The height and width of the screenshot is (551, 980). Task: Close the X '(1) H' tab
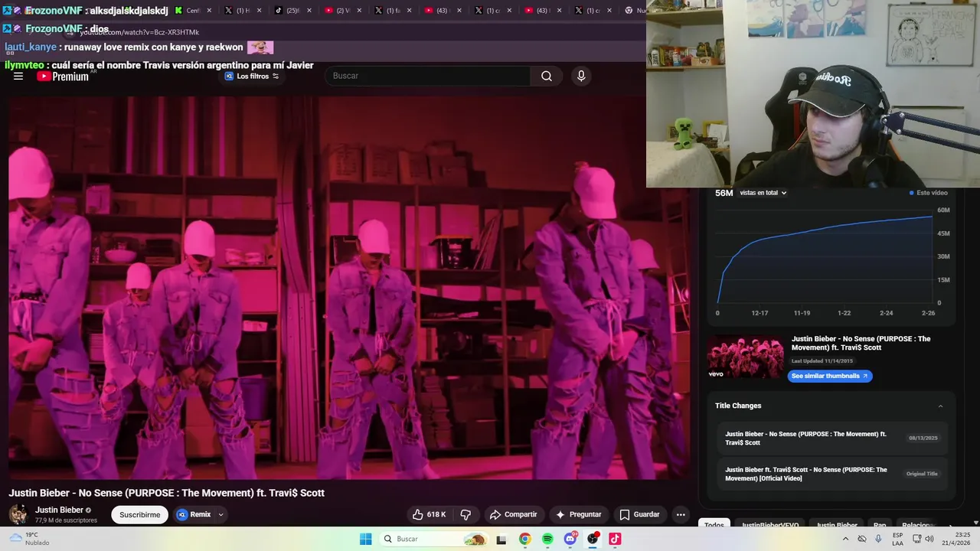(259, 11)
